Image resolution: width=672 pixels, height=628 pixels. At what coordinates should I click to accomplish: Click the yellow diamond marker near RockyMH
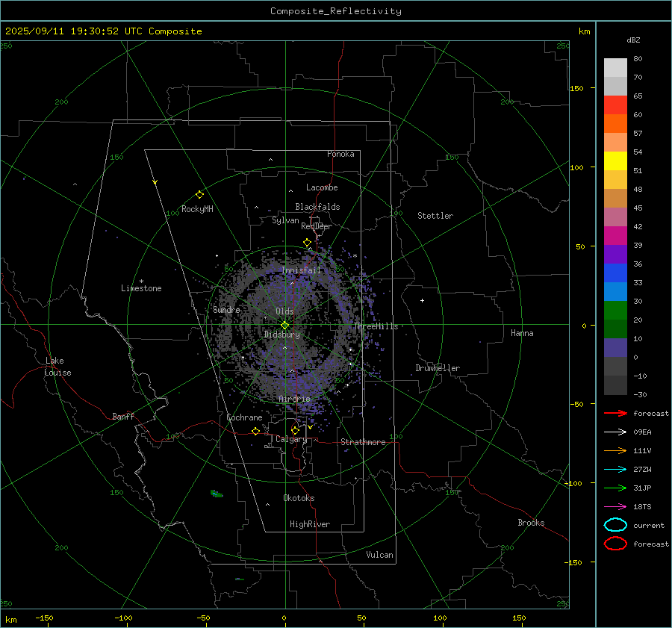(199, 195)
